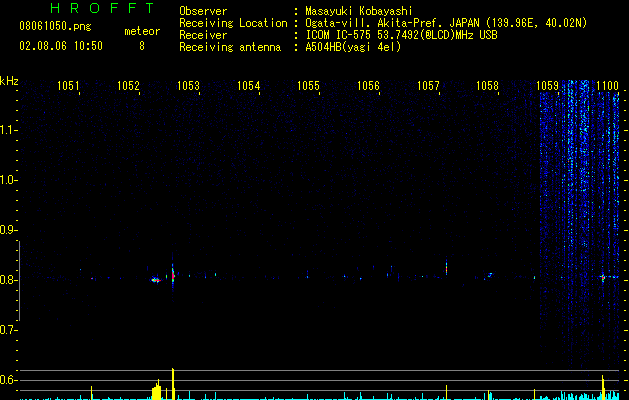Viewport: 629px width, 400px height.
Task: Click the kHz axis unit label
Action: tap(9, 81)
